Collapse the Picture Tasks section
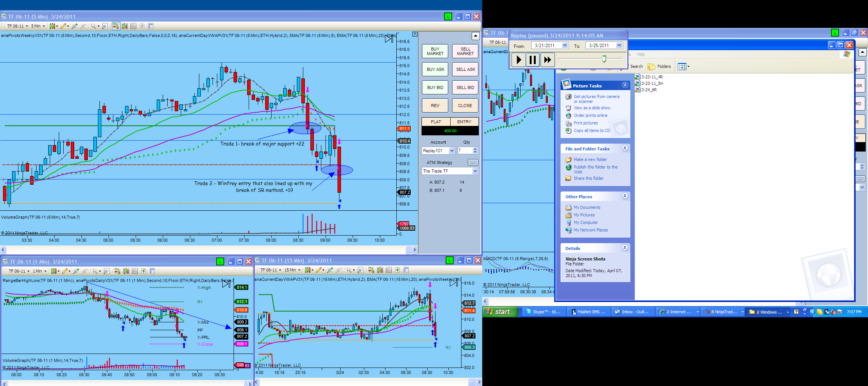The image size is (868, 386). pyautogui.click(x=625, y=85)
